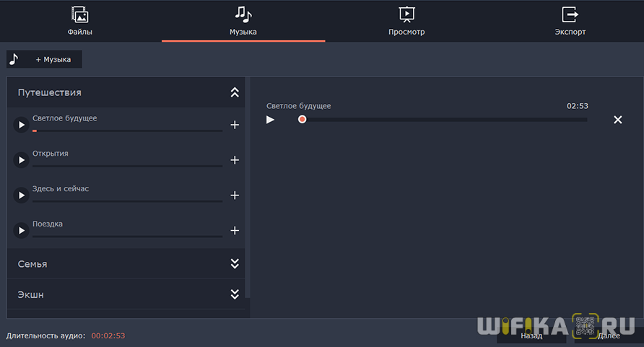Play the Светлое будущее track preview in list

coord(22,126)
